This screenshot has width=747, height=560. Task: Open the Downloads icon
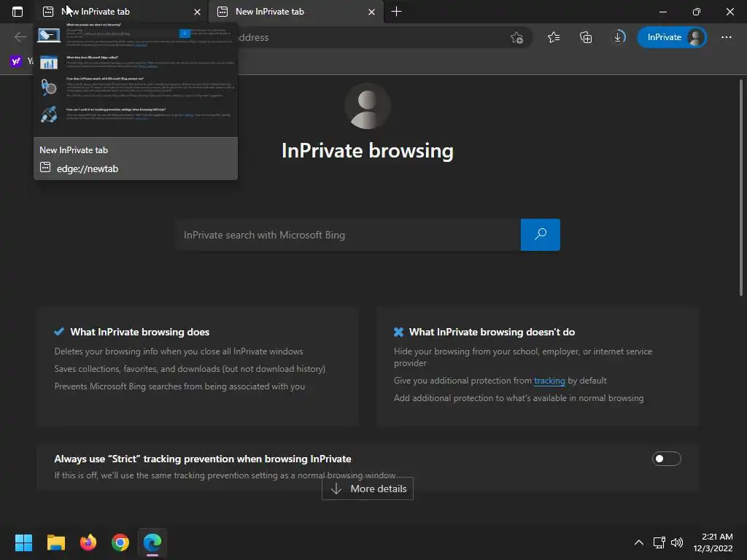pyautogui.click(x=618, y=37)
